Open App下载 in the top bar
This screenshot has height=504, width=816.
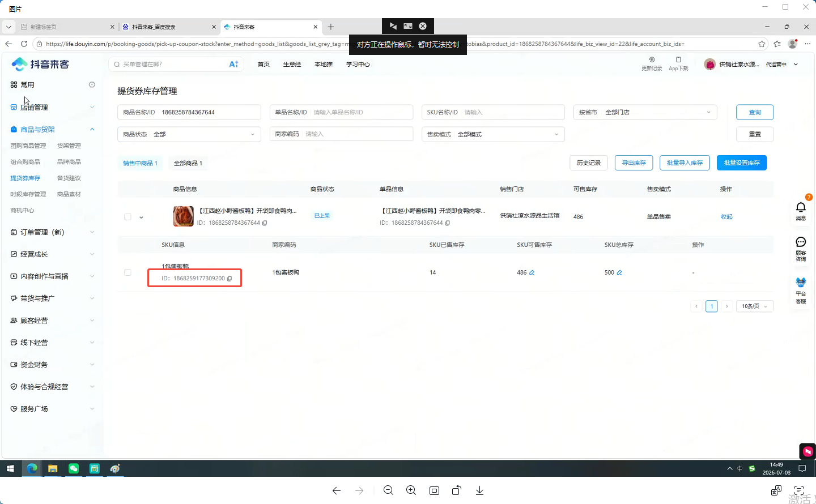678,63
